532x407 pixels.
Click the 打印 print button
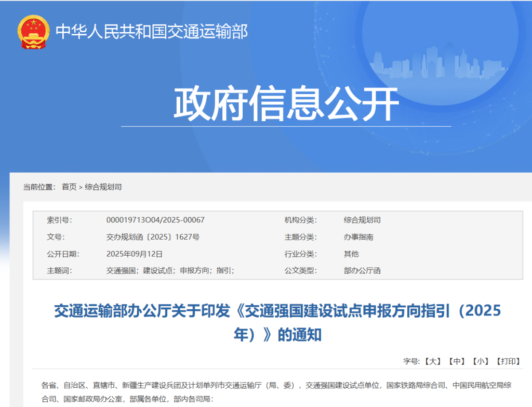pyautogui.click(x=508, y=361)
